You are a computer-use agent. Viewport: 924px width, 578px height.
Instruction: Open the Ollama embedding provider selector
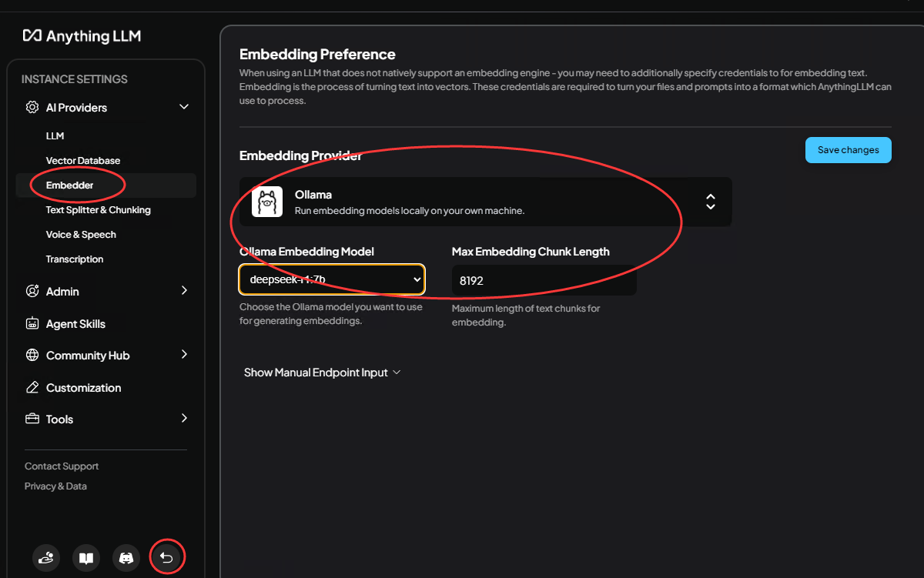(485, 202)
